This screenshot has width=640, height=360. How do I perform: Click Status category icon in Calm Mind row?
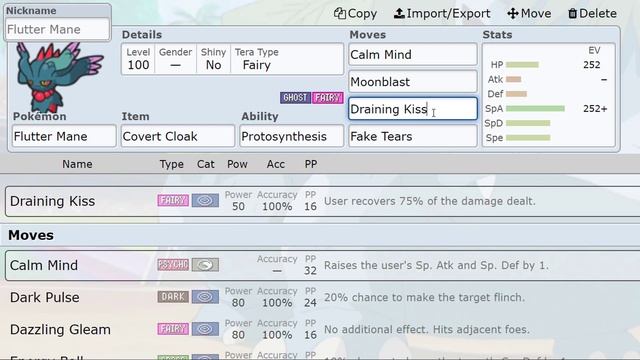pos(205,265)
